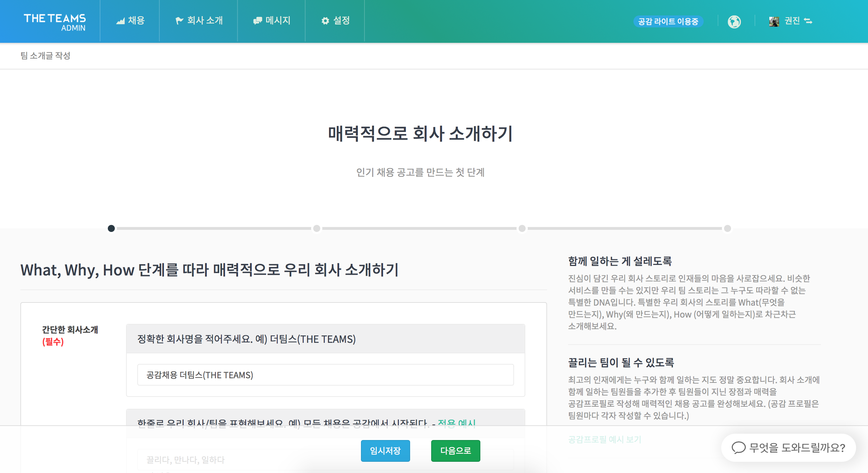Click the chart icon next to 채용

120,21
